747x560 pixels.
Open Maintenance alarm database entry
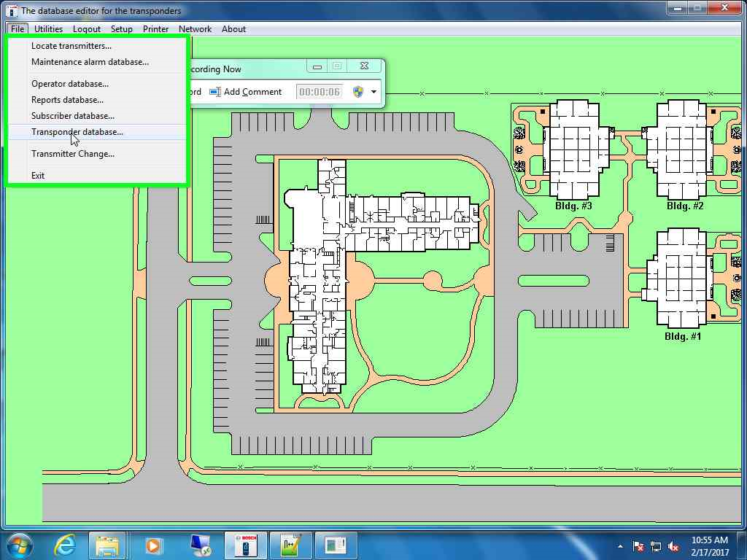click(90, 62)
